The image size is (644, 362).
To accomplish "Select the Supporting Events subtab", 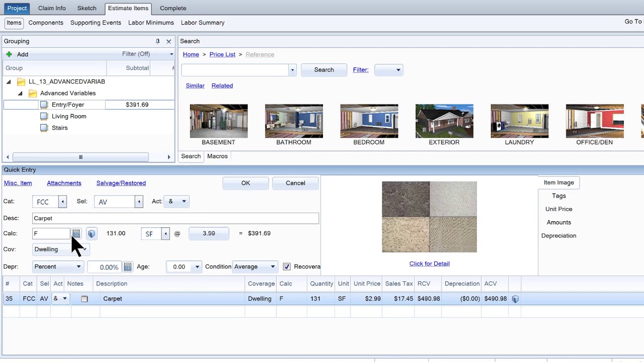I will pyautogui.click(x=96, y=23).
